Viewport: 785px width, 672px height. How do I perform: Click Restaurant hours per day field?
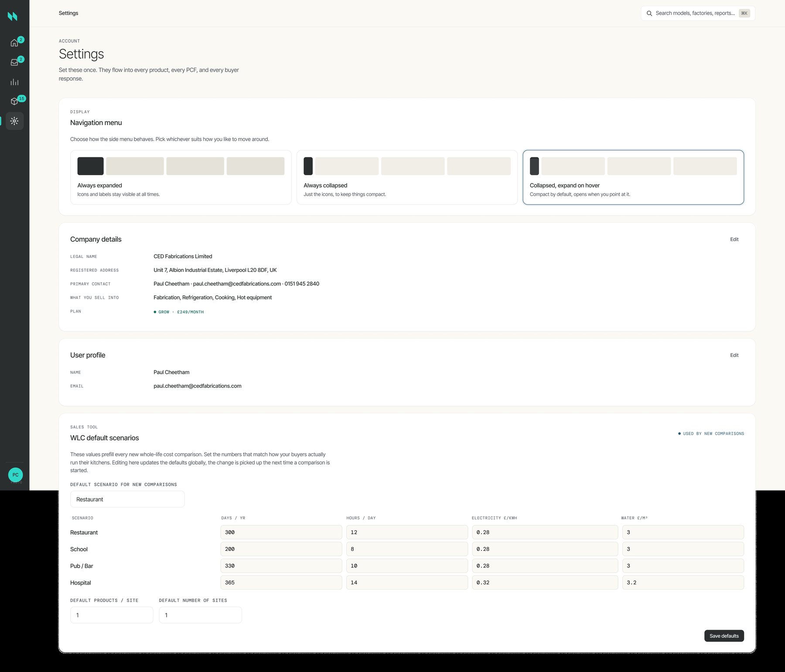pos(407,532)
